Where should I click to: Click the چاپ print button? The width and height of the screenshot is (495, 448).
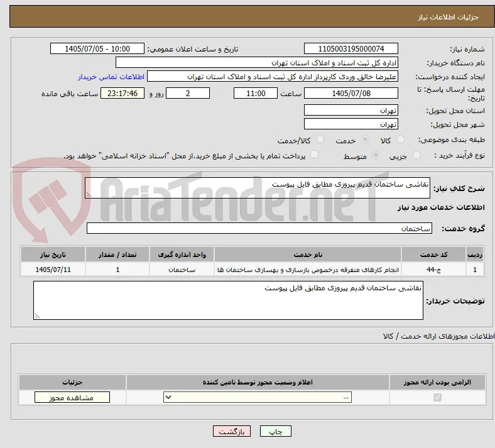point(276,431)
